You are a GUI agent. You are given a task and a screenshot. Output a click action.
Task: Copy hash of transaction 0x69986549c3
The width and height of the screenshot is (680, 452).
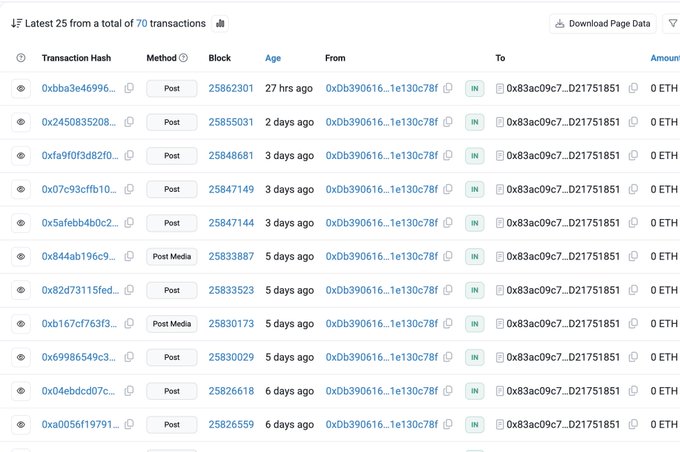click(129, 357)
